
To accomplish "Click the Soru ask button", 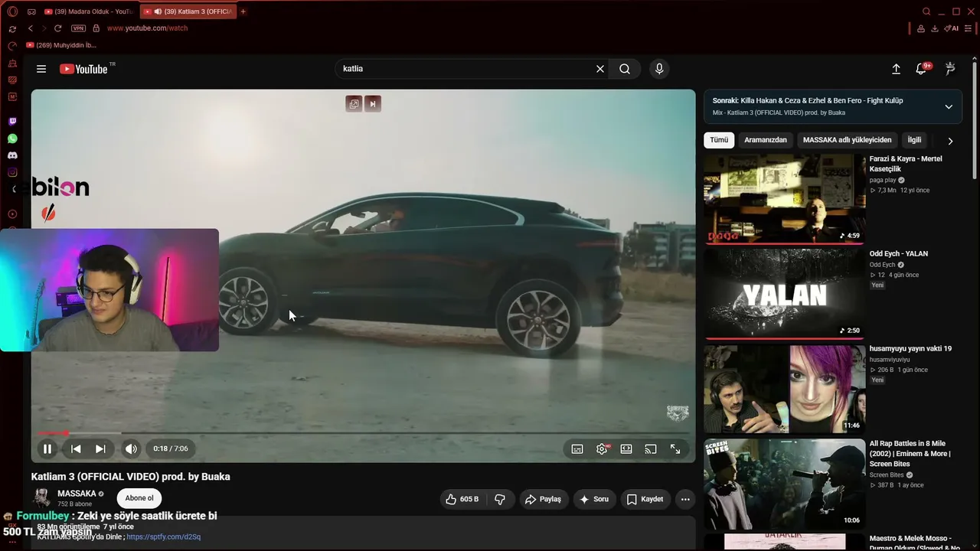I will coord(594,499).
